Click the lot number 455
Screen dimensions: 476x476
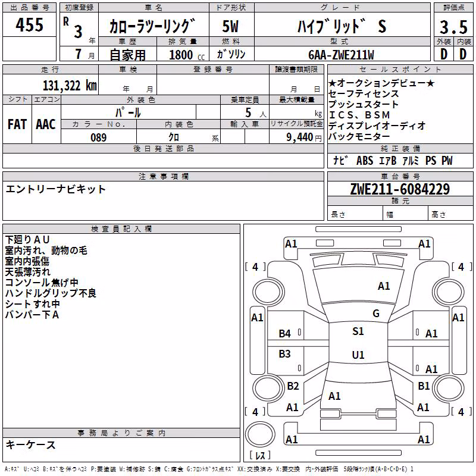click(29, 24)
